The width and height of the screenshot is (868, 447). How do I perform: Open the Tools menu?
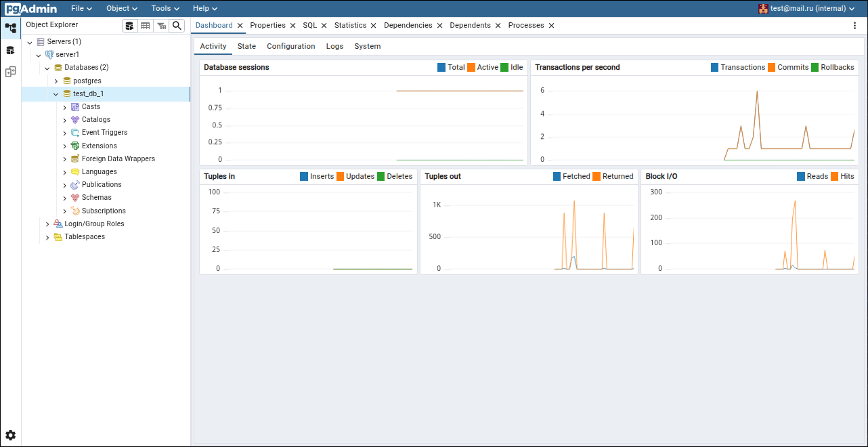click(165, 8)
